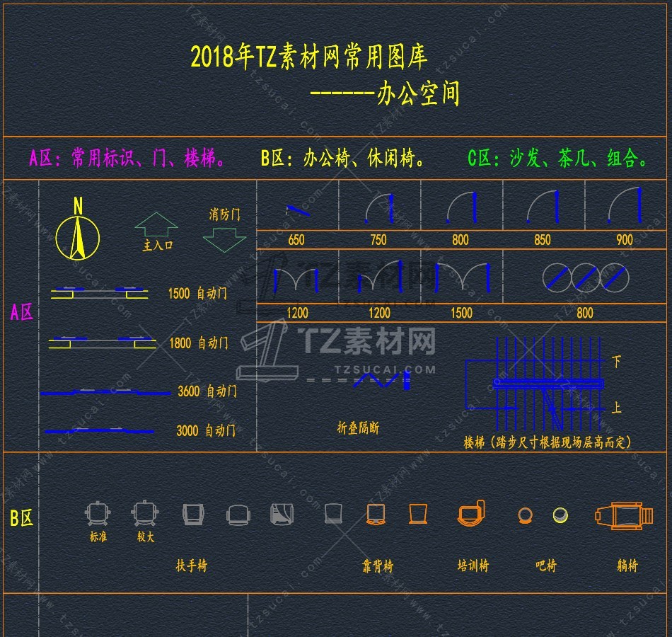Select the 800 revolving door symbol
The width and height of the screenshot is (672, 637).
[586, 277]
